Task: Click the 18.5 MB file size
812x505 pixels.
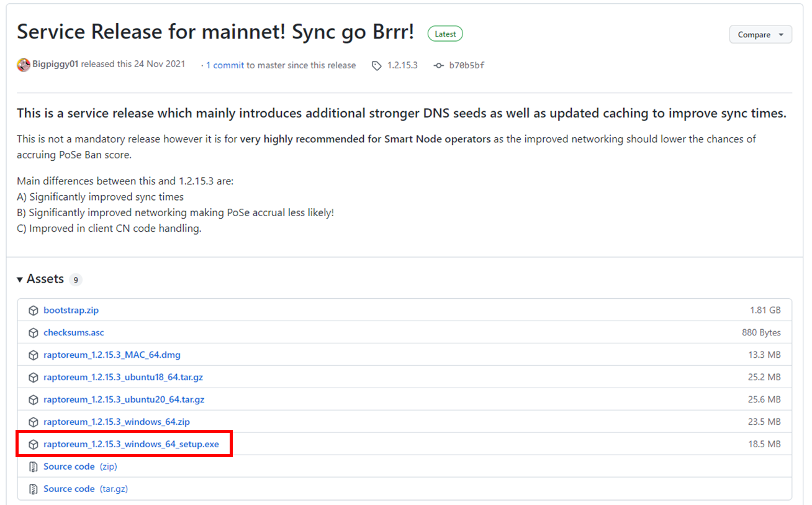Action: pos(765,444)
